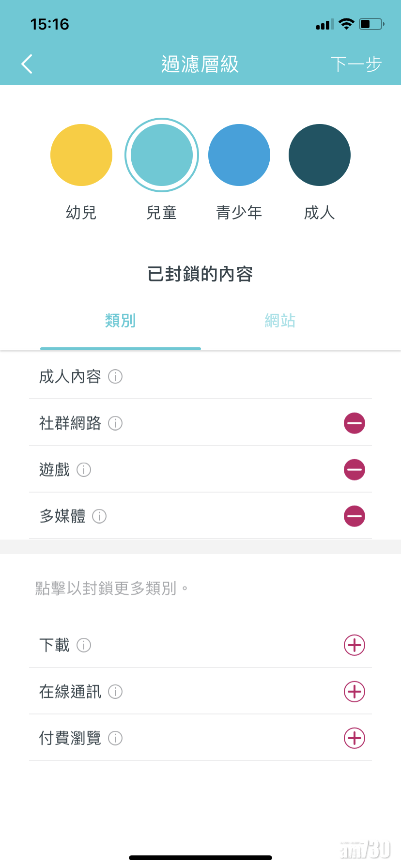Select the yellow 幼兒 filter level

point(81,155)
